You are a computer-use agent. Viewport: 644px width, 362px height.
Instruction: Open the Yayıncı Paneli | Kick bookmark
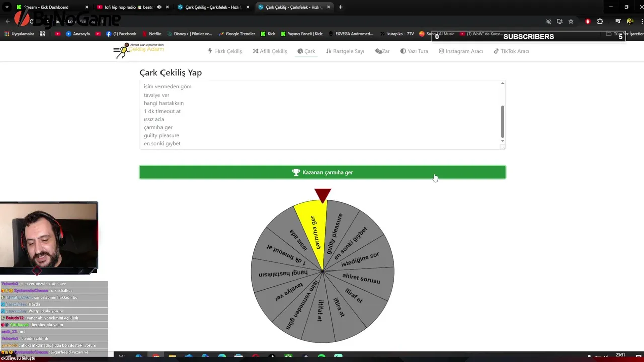pyautogui.click(x=302, y=34)
